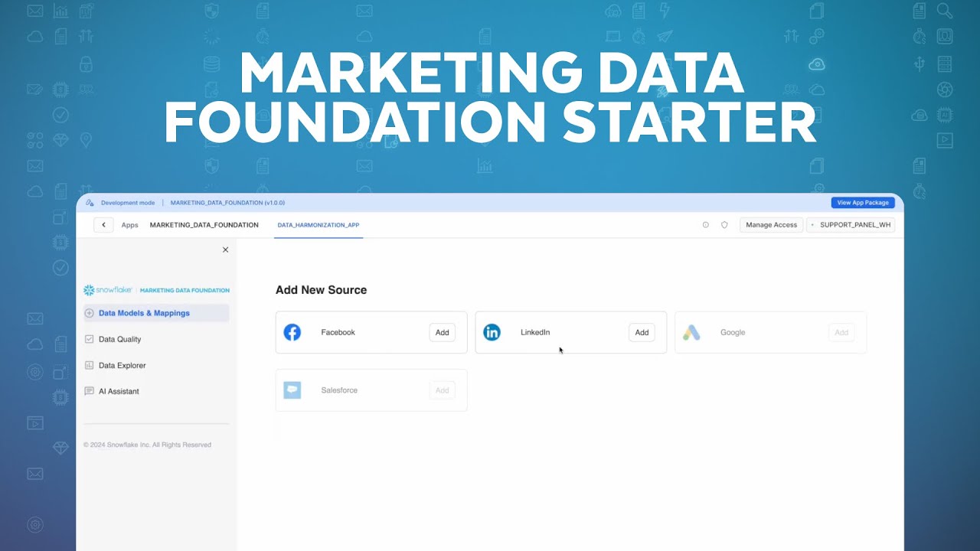Click the AI Assistant chat icon

tap(89, 391)
